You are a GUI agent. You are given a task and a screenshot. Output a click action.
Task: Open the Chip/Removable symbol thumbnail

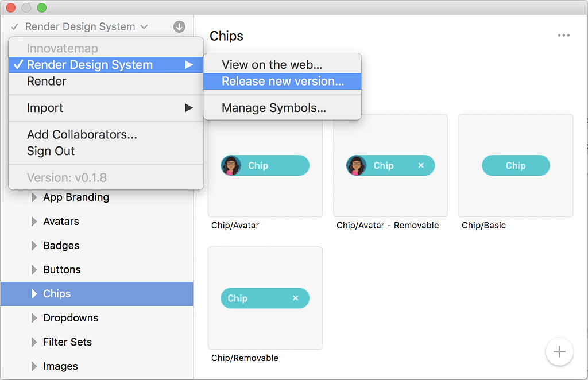[x=265, y=298]
